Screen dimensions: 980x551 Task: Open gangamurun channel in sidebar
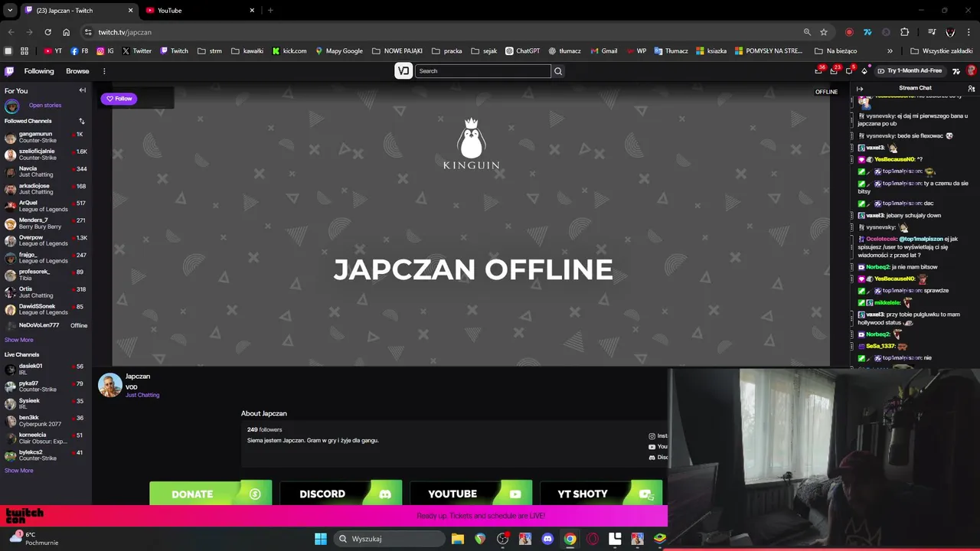click(x=46, y=137)
